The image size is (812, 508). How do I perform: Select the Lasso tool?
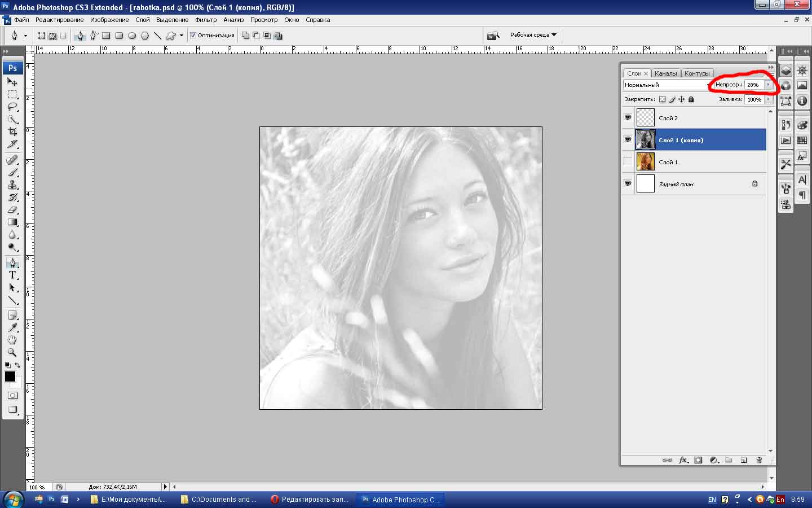(12, 107)
